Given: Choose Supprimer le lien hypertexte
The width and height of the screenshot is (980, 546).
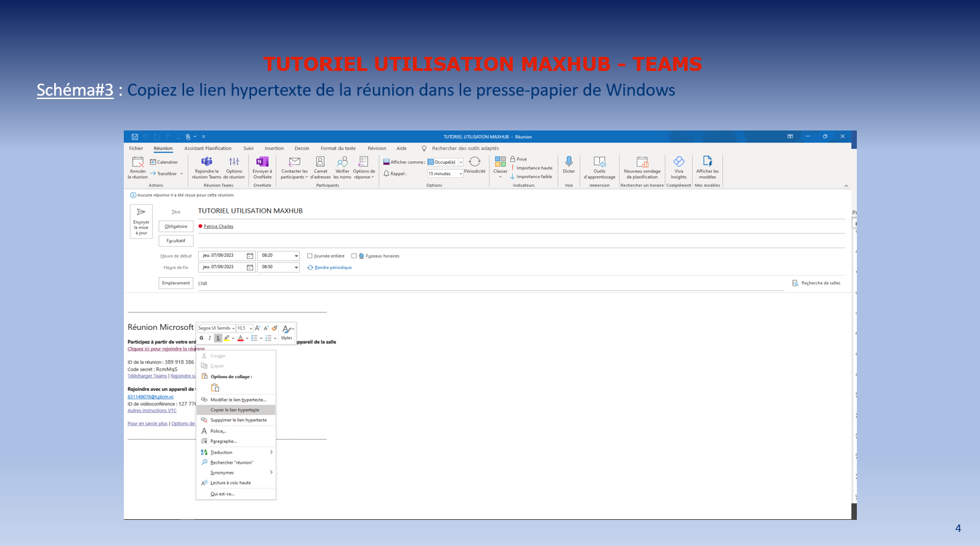Looking at the screenshot, I should click(236, 420).
